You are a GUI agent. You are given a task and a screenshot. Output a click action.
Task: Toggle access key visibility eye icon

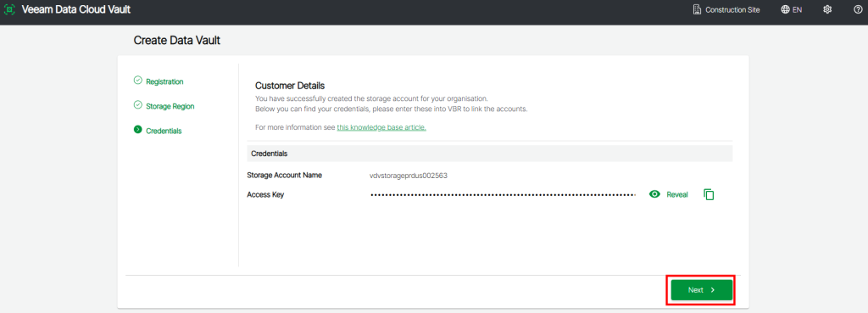pyautogui.click(x=655, y=194)
